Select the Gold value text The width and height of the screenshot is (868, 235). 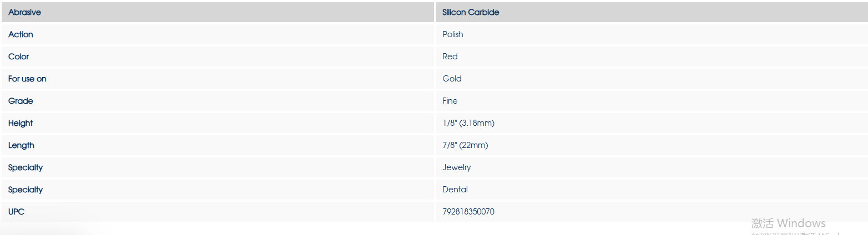(x=452, y=79)
